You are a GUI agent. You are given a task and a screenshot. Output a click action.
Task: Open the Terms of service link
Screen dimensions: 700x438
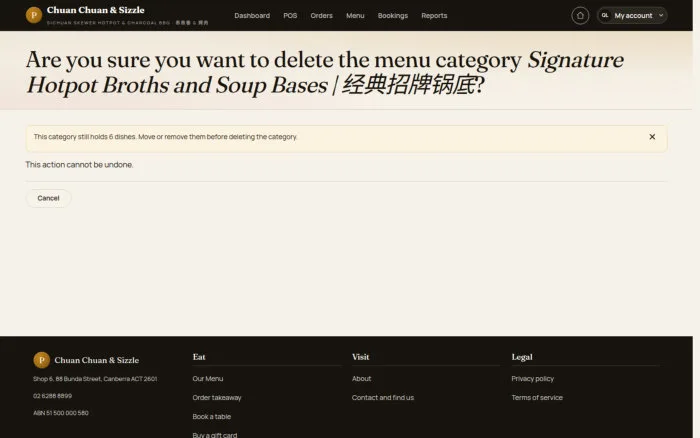537,397
